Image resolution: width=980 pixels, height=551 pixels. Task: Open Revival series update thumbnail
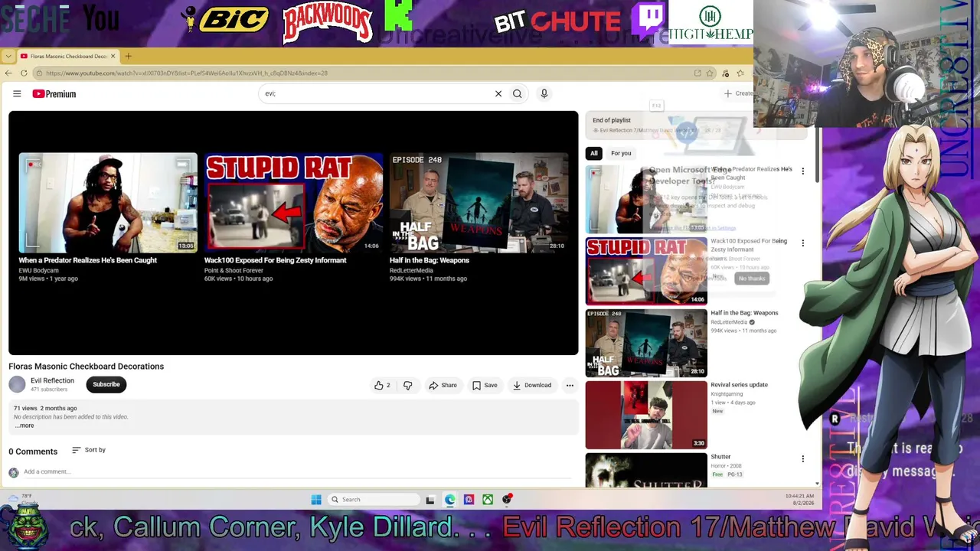click(646, 415)
